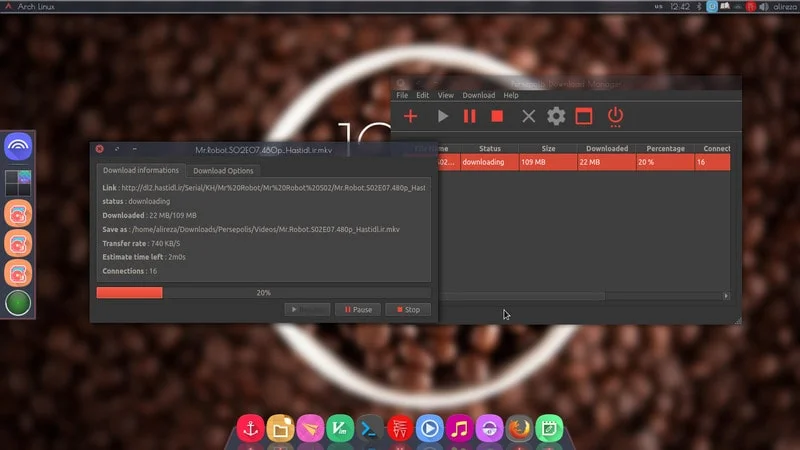Add a new download with the plus icon
This screenshot has height=450, width=800.
click(x=410, y=116)
